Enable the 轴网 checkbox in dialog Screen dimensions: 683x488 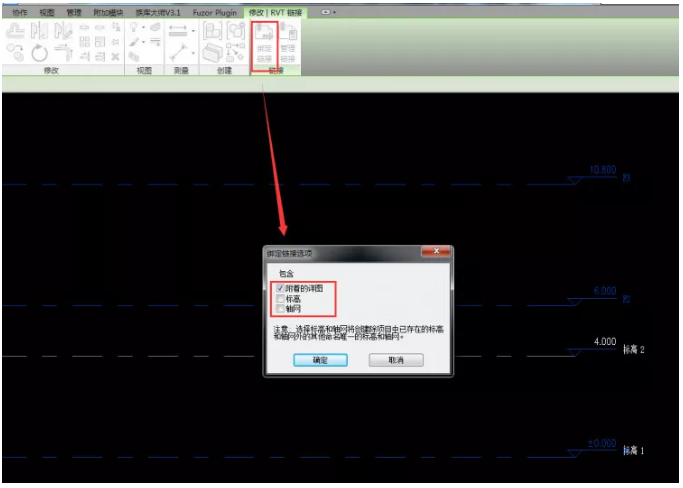pos(281,309)
